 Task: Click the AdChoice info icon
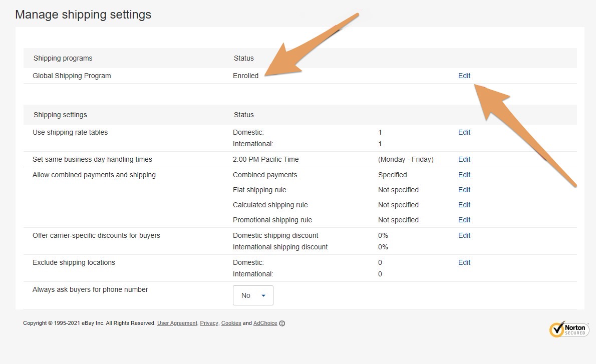coord(282,323)
